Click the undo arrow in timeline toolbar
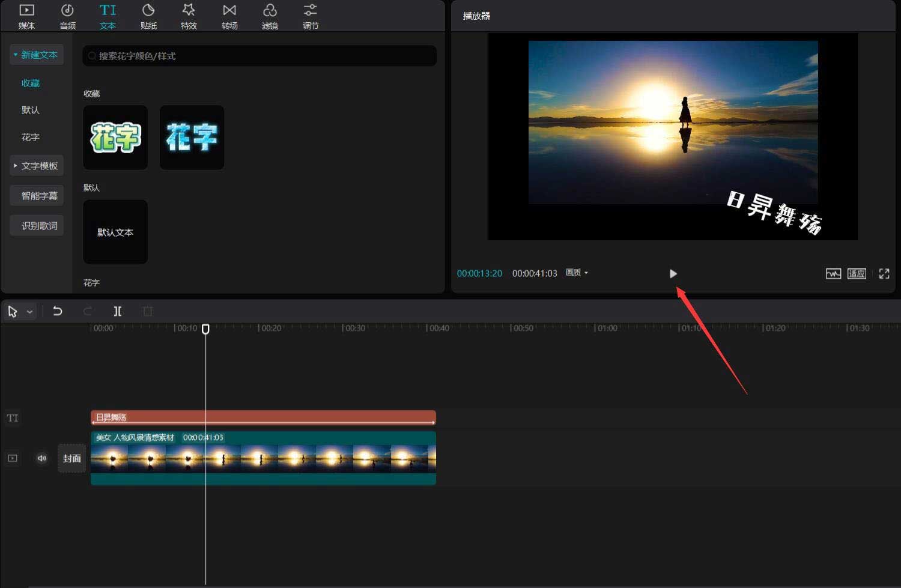 point(58,311)
